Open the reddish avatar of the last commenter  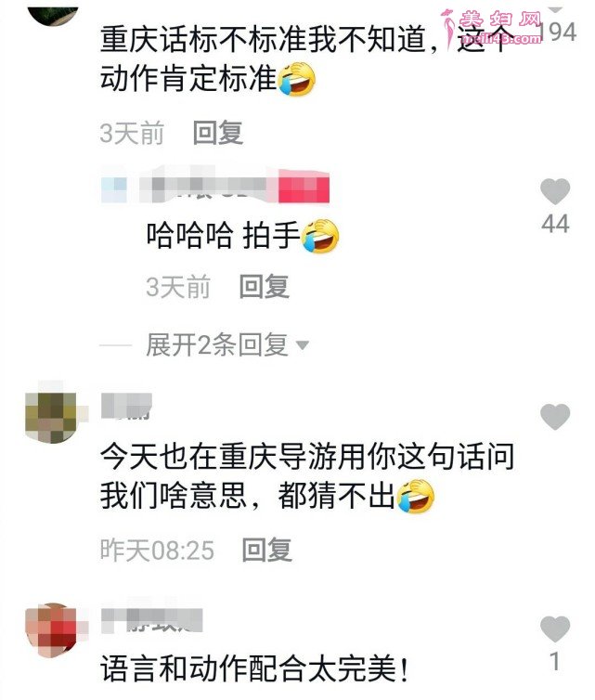pyautogui.click(x=51, y=629)
